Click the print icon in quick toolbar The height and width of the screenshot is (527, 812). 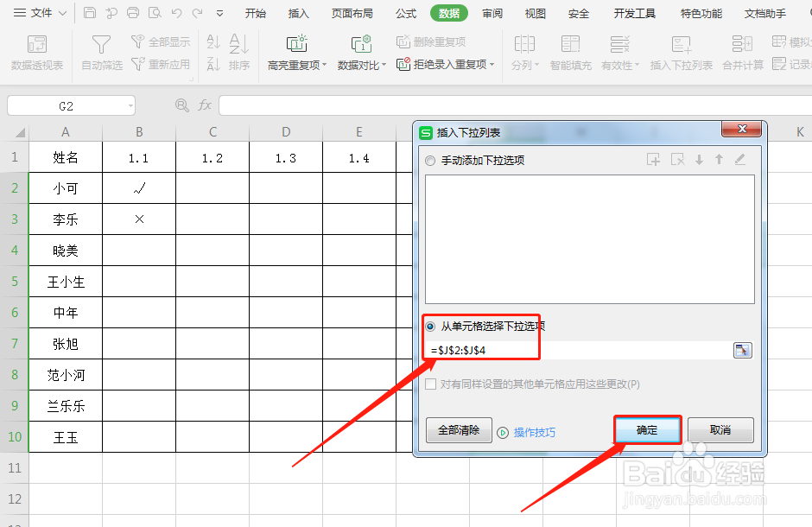[132, 13]
